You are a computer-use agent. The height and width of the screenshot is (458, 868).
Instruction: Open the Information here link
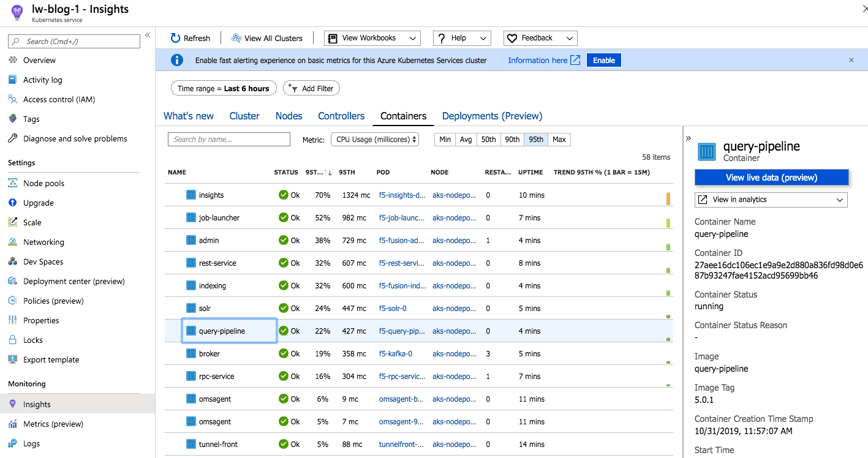point(543,60)
